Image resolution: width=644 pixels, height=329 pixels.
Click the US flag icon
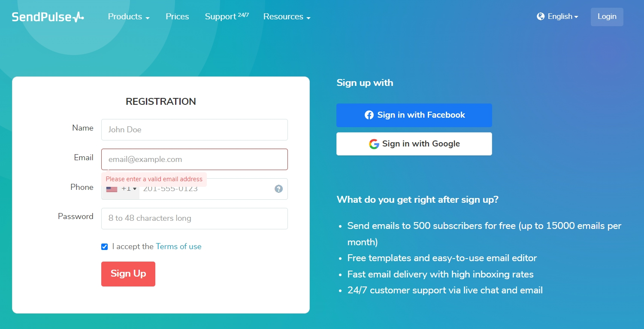112,189
